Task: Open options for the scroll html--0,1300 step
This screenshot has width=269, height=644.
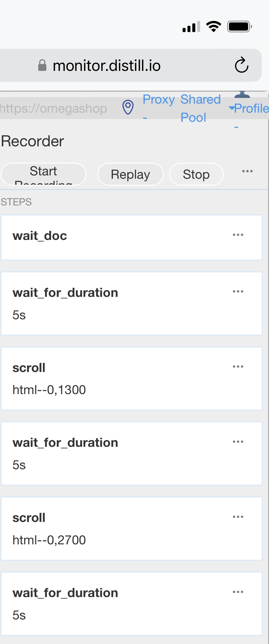Action: (238, 367)
